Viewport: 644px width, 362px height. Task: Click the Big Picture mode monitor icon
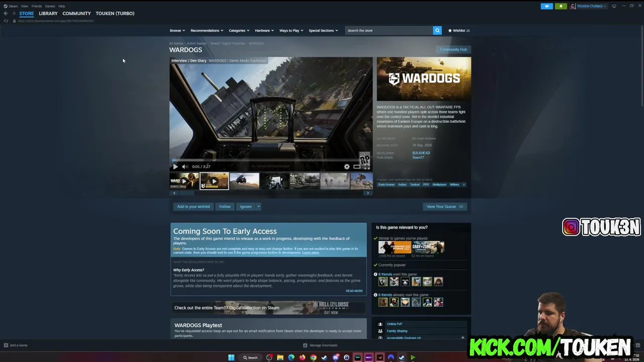pyautogui.click(x=614, y=6)
